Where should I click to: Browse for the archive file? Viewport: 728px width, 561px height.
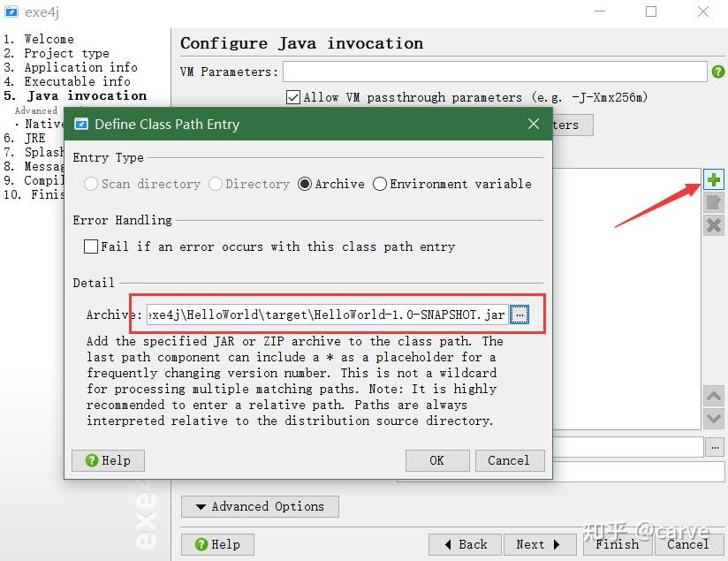pyautogui.click(x=519, y=314)
